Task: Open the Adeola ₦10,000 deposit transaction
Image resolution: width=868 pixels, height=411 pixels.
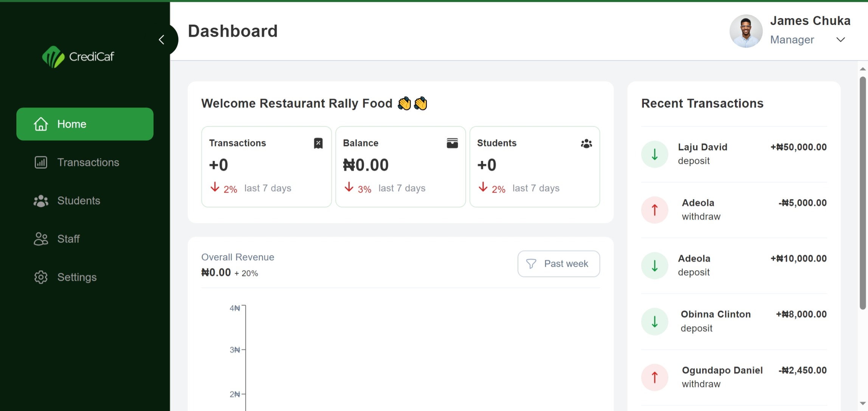Action: [734, 265]
